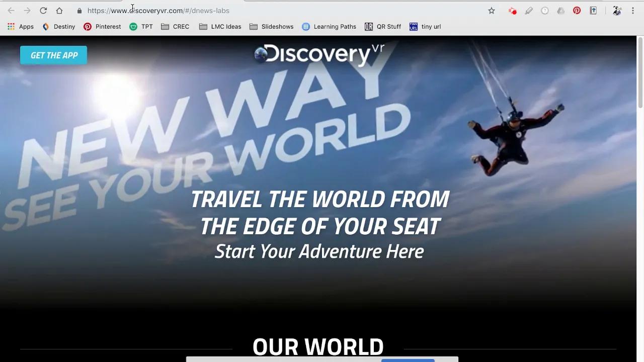The width and height of the screenshot is (644, 362).
Task: Go forward to next page
Action: pos(27,11)
